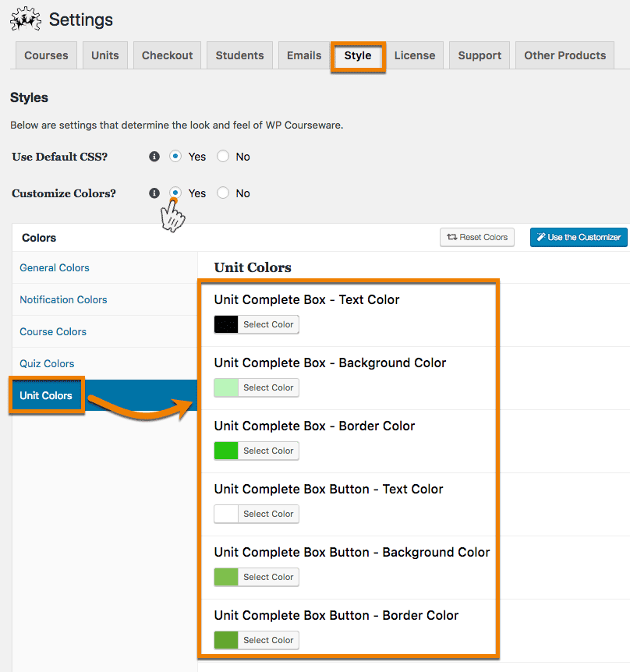Image resolution: width=630 pixels, height=672 pixels.
Task: Select Yes for Use Default CSS
Action: pos(175,157)
